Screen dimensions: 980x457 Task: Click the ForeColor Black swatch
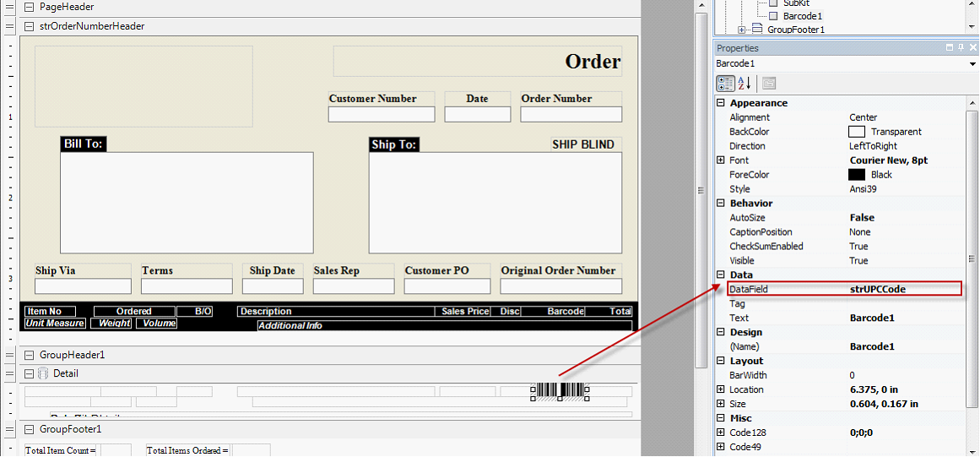856,175
